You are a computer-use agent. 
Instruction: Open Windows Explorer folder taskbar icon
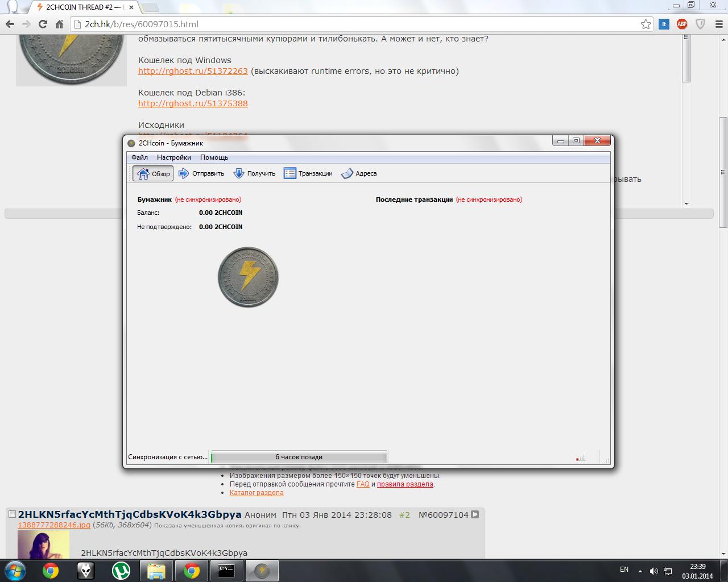click(156, 571)
